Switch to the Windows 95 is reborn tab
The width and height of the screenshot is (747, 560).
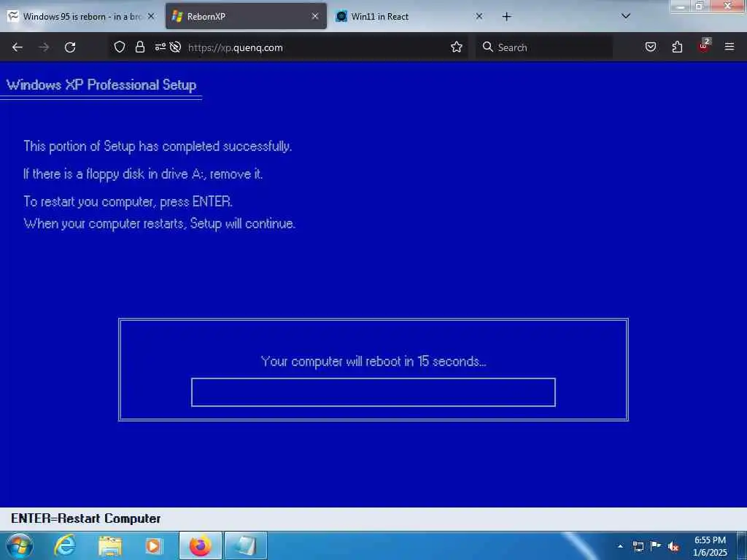click(x=82, y=17)
